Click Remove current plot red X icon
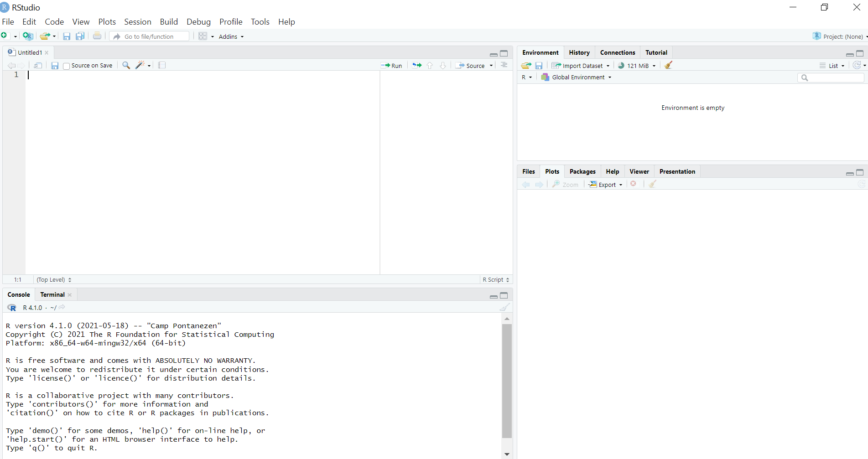The height and width of the screenshot is (459, 868). [x=634, y=184]
